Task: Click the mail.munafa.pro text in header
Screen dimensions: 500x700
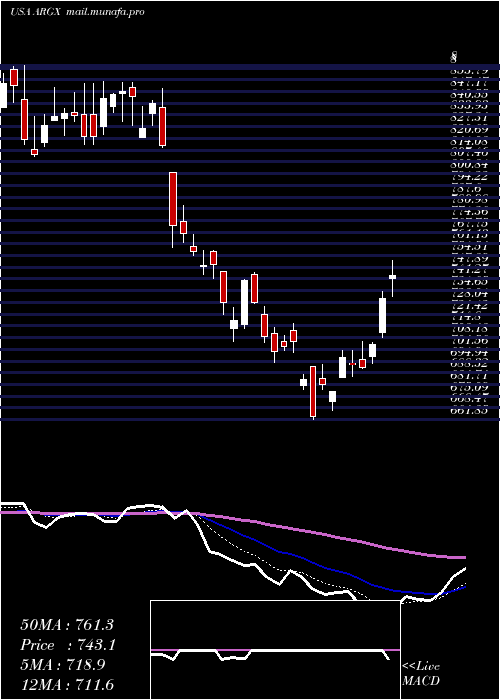Action: (105, 12)
